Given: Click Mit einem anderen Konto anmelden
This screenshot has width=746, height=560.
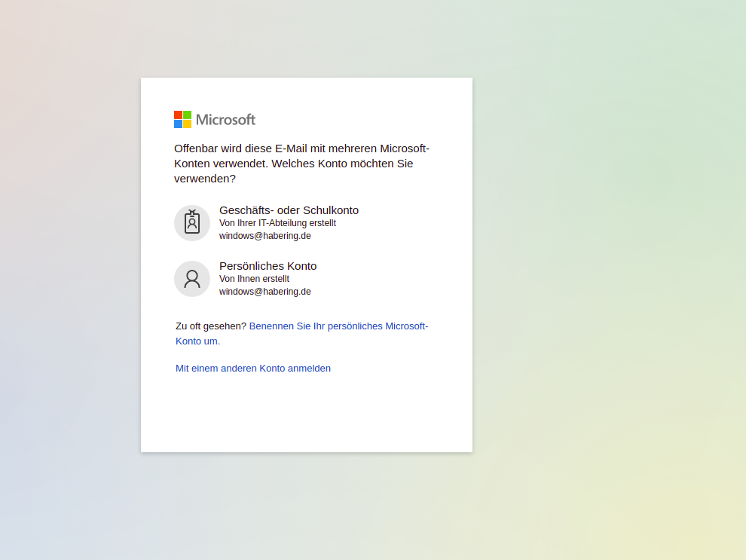Looking at the screenshot, I should (253, 369).
